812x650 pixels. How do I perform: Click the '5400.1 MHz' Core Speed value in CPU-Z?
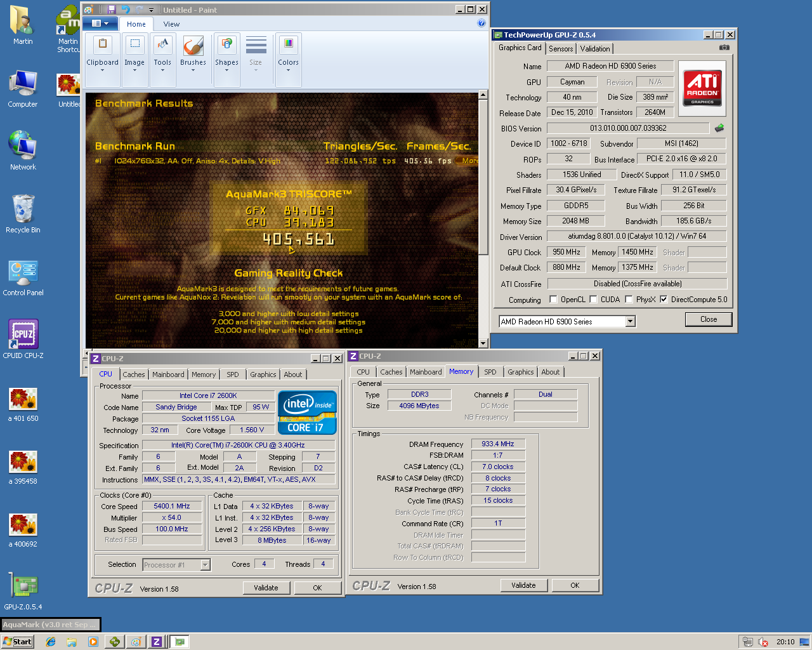172,506
